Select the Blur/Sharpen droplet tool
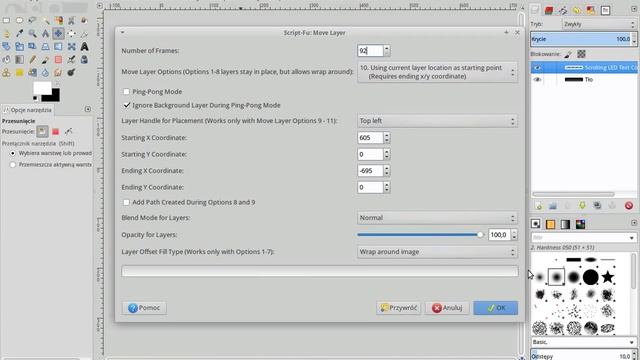The width and height of the screenshot is (640, 360). coord(45,73)
